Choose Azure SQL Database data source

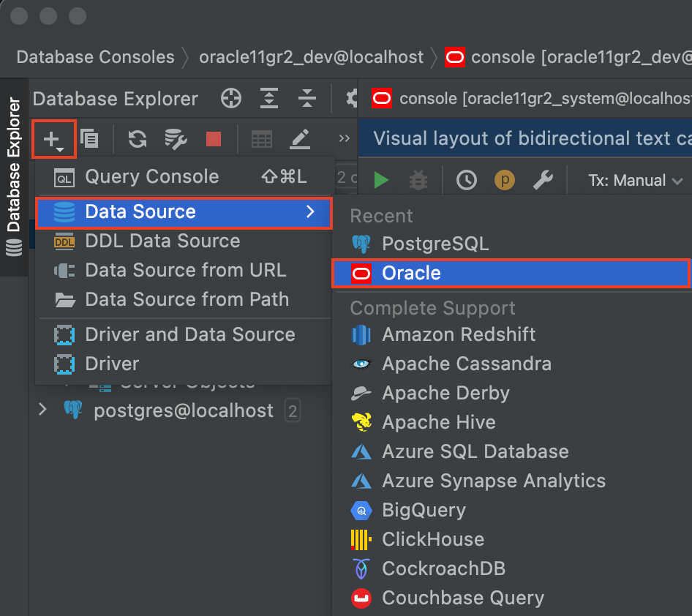point(512,452)
